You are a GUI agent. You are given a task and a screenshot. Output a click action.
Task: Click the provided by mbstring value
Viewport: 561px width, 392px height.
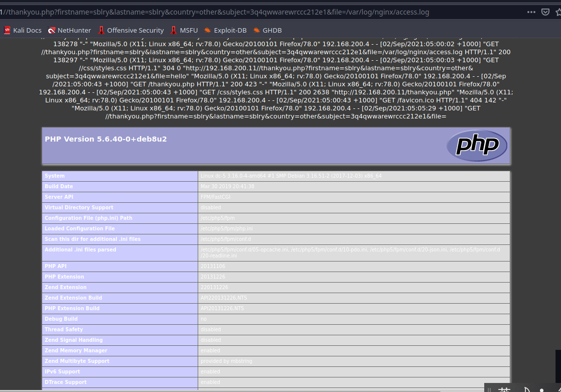click(226, 361)
